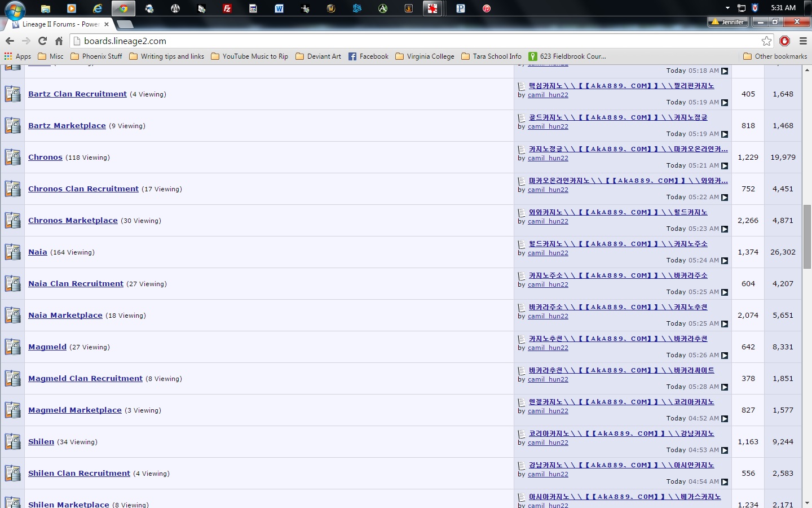Open the Virginia College bookmarks folder
812x508 pixels.
pyautogui.click(x=425, y=56)
